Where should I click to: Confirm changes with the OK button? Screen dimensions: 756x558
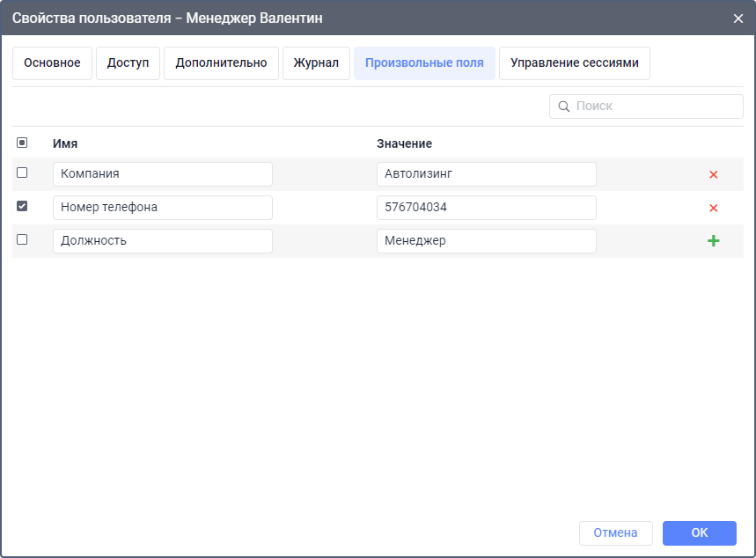click(699, 532)
